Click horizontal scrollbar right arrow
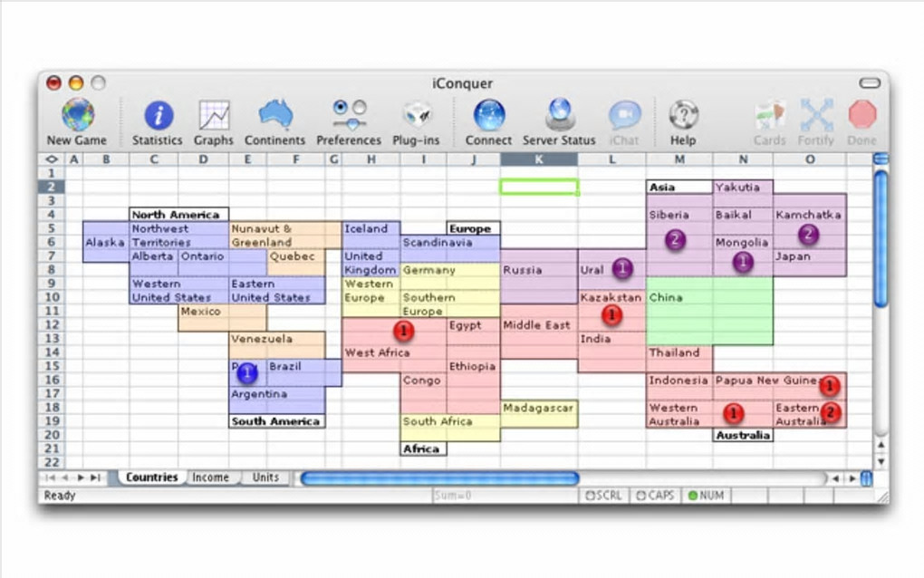The image size is (924, 578). [x=852, y=478]
